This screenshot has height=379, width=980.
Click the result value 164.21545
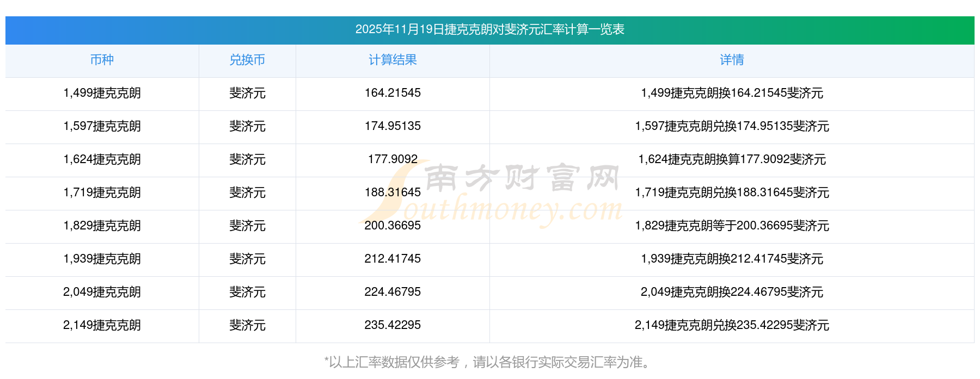[393, 93]
